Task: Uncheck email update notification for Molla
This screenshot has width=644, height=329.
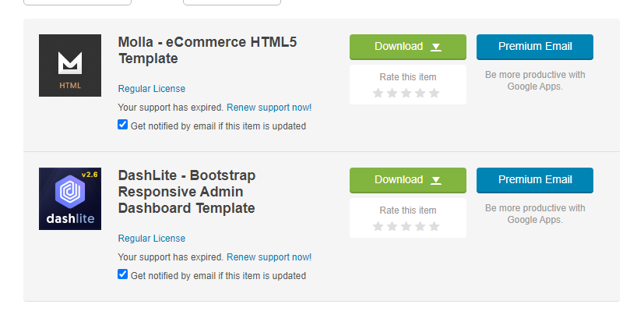Action: click(122, 125)
